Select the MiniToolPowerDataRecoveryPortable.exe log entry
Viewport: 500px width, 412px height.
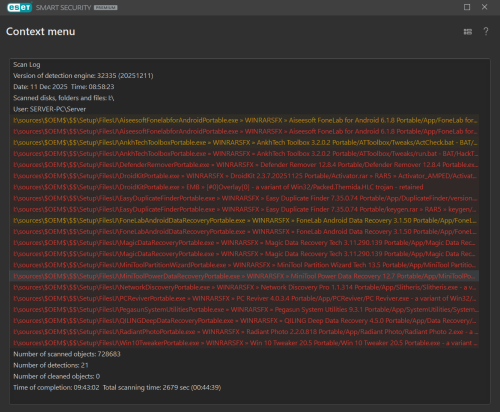244,276
